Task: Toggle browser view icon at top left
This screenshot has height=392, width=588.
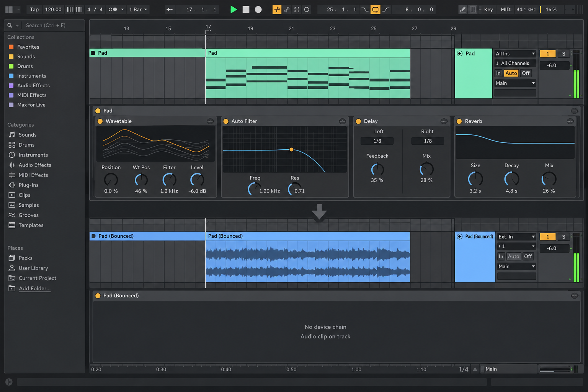Action: pyautogui.click(x=9, y=10)
